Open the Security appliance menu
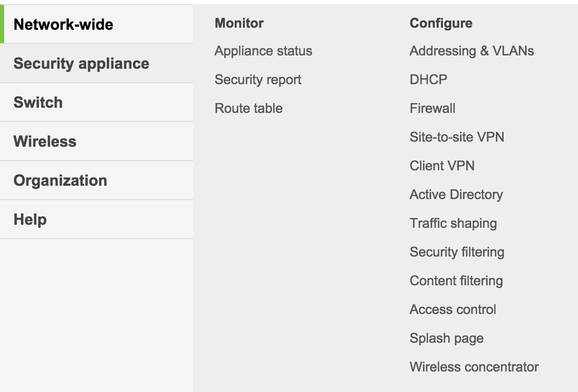The width and height of the screenshot is (578, 392). tap(81, 64)
